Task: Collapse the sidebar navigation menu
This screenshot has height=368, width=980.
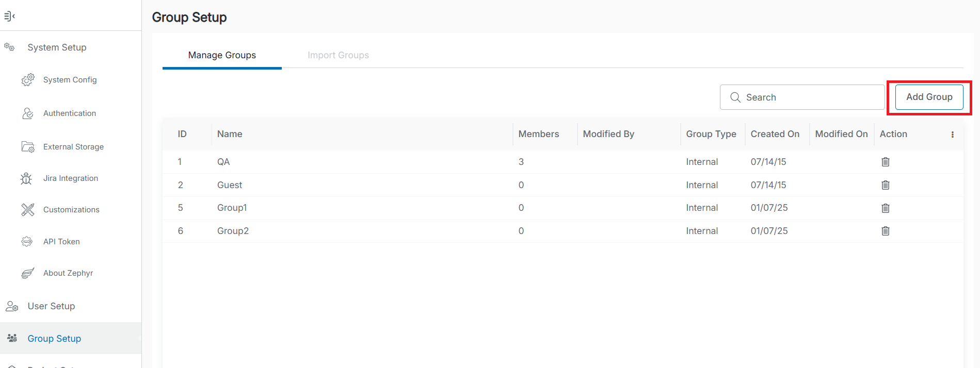Action: tap(9, 16)
